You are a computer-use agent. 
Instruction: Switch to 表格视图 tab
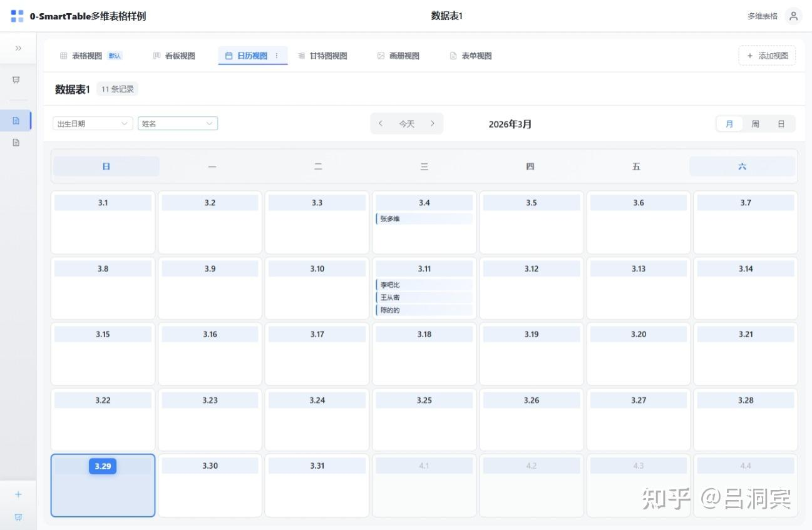91,56
